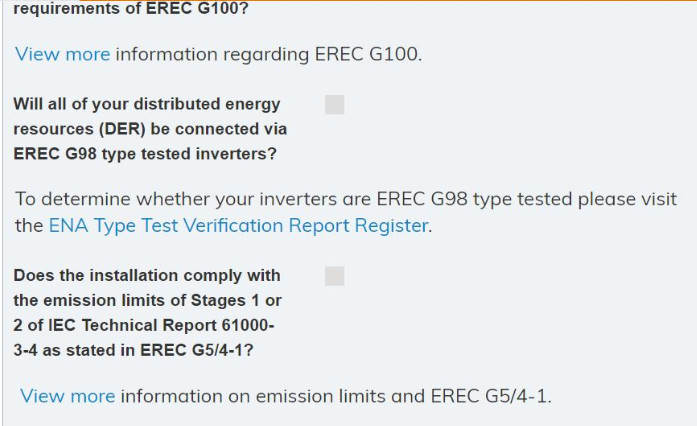
Task: Click the word 'the' before the ENA link
Action: (x=29, y=225)
